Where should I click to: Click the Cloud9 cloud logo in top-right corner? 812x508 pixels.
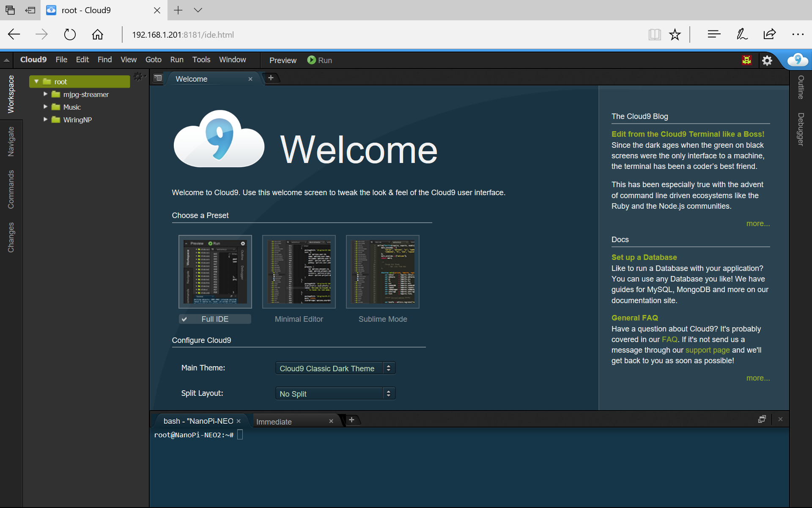tap(797, 60)
